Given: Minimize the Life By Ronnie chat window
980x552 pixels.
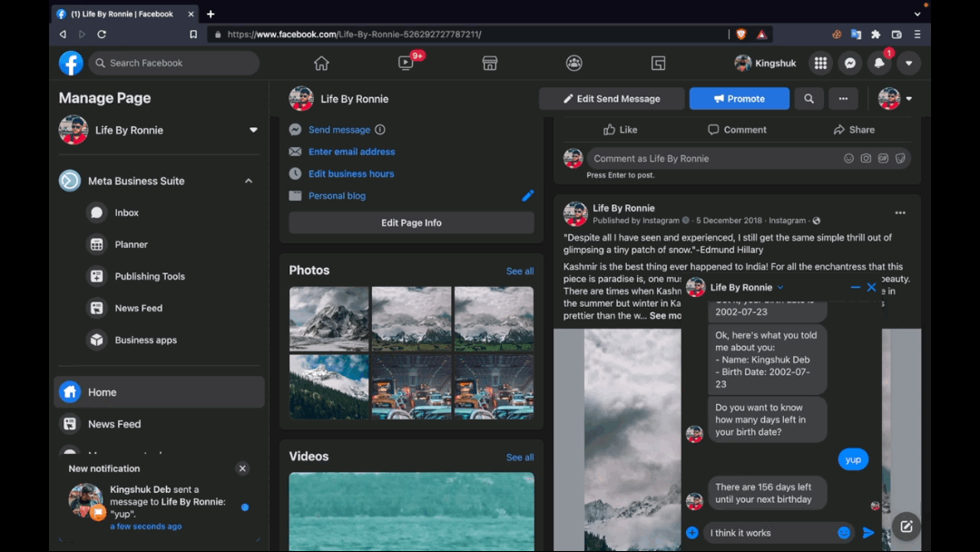Looking at the screenshot, I should pyautogui.click(x=855, y=287).
